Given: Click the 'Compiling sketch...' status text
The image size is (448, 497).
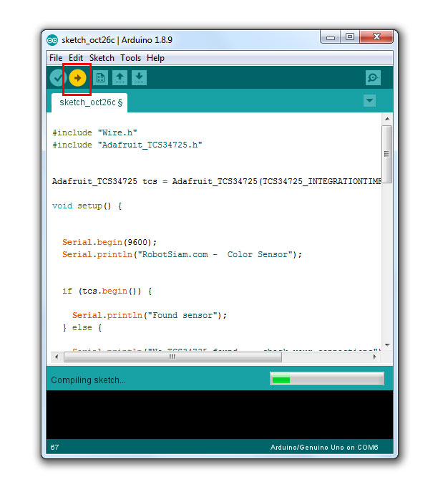Looking at the screenshot, I should tap(89, 380).
